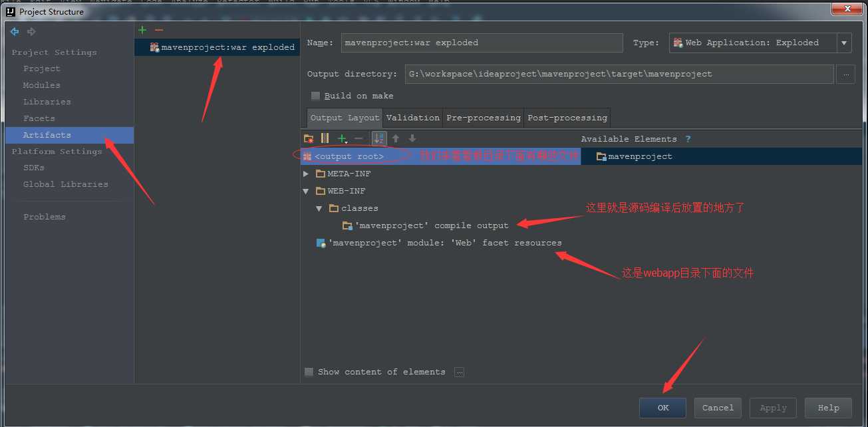Collapse the classes folder node
868x427 pixels.
point(319,208)
